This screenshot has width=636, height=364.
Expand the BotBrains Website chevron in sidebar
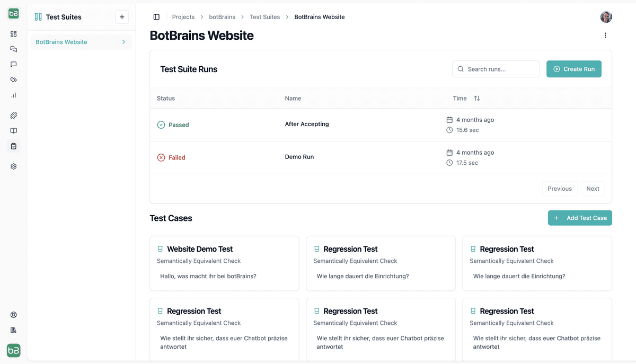pyautogui.click(x=123, y=41)
